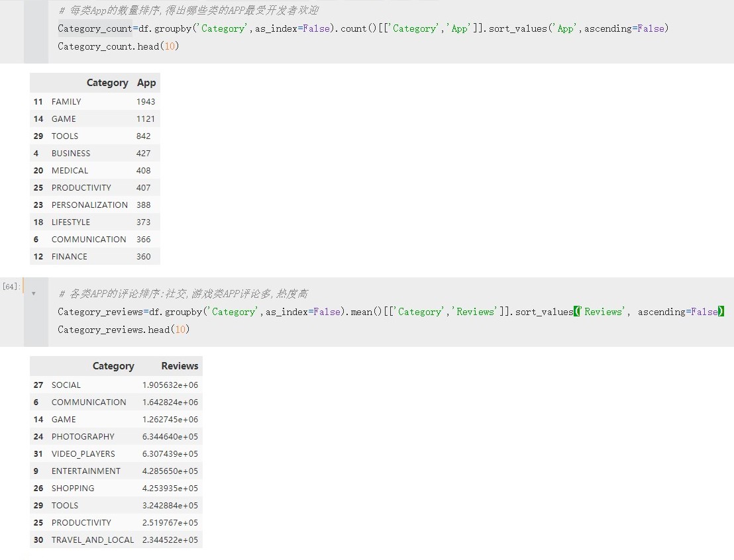Click the Category header in first table

tap(107, 83)
